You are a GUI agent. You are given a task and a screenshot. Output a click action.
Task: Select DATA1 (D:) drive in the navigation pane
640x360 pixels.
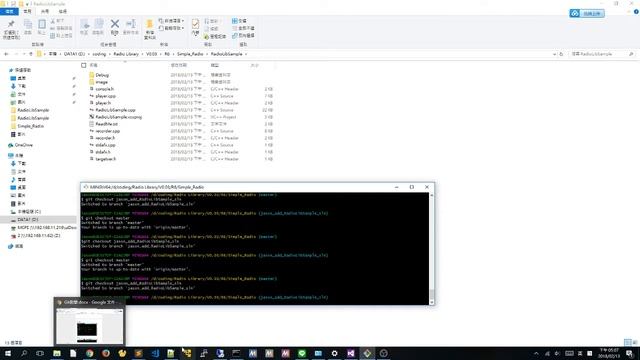(x=27, y=220)
